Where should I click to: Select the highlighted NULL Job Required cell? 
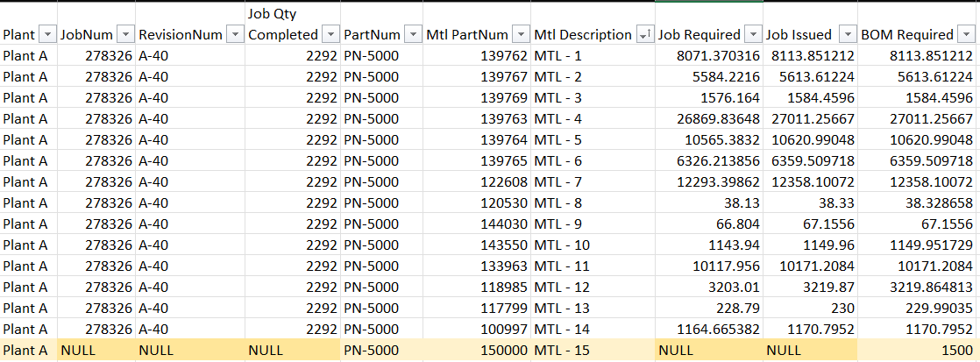(709, 351)
